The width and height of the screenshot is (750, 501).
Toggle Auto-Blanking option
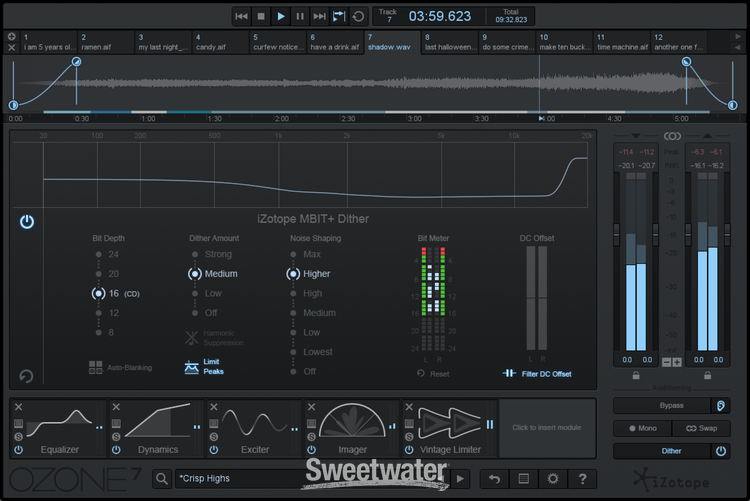tap(121, 367)
